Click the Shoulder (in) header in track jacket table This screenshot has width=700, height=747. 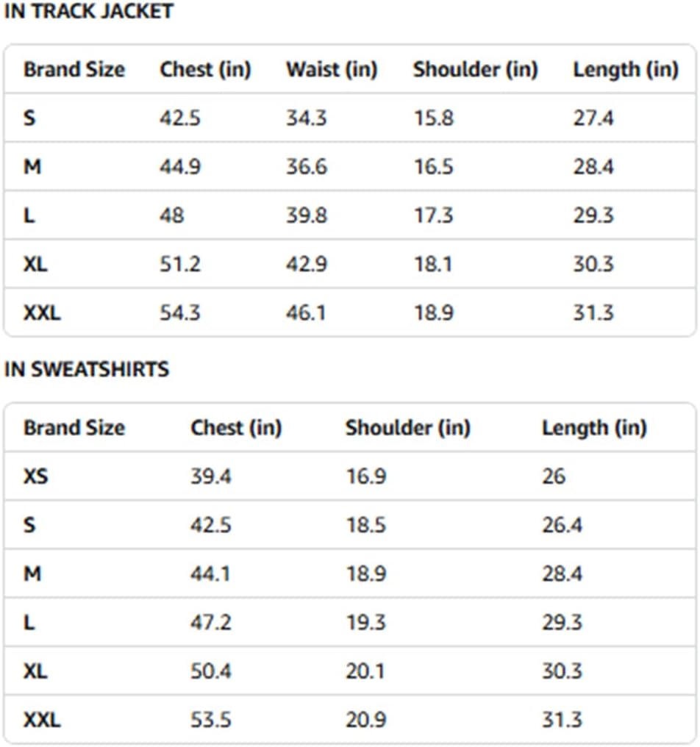(x=475, y=70)
